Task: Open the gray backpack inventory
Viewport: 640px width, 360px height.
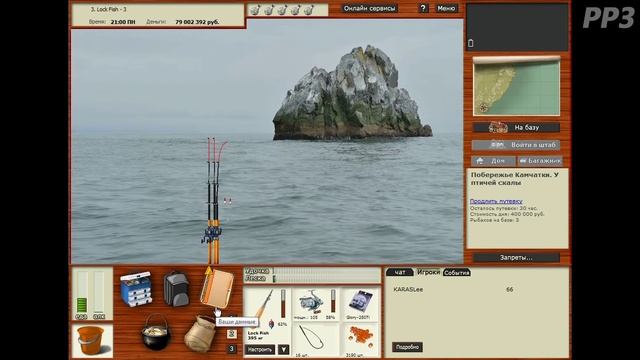Action: [x=176, y=289]
